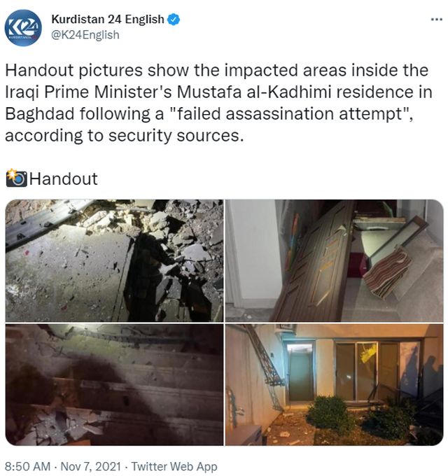448x476 pixels.
Task: Click the Twitter Web App source label
Action: point(174,466)
